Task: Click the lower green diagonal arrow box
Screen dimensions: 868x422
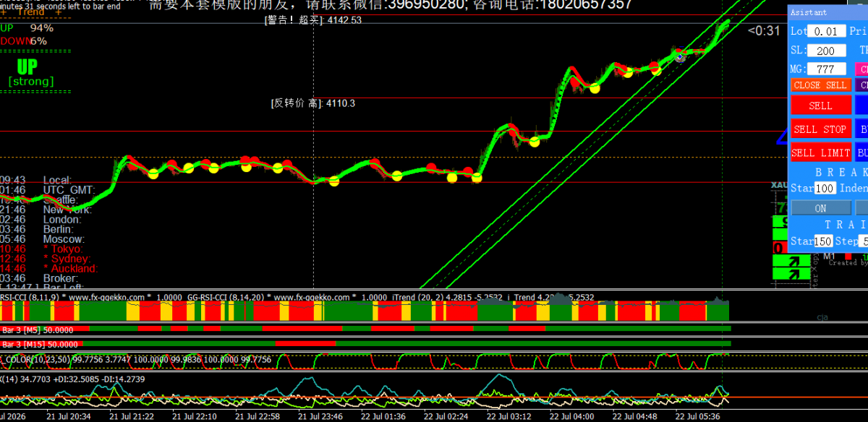Action: coord(793,275)
